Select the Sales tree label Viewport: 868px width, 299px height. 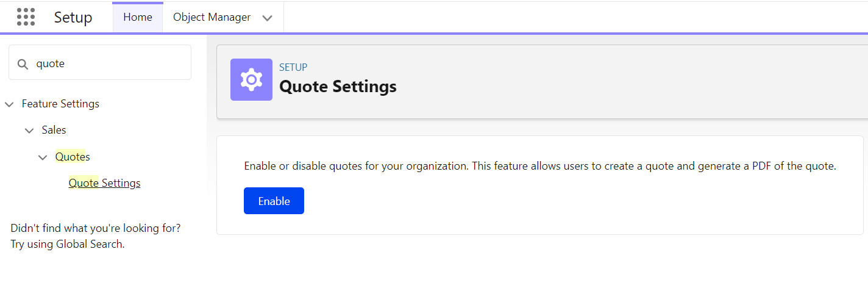(54, 130)
